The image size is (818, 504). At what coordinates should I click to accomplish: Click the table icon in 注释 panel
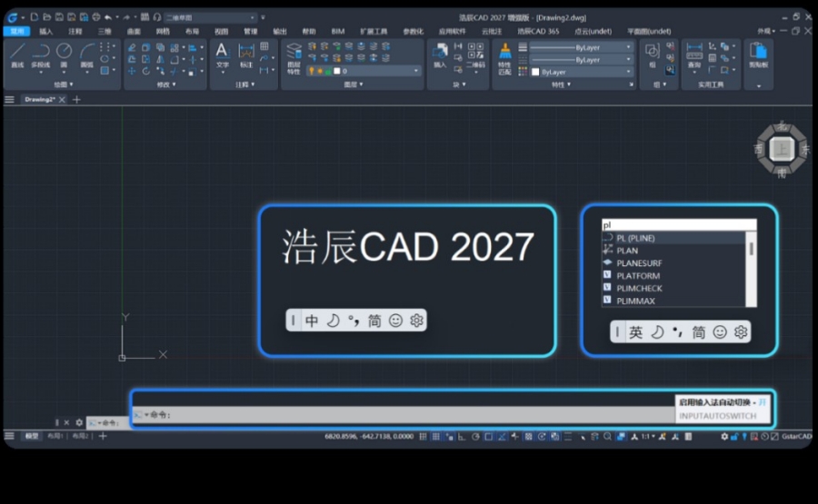[264, 46]
